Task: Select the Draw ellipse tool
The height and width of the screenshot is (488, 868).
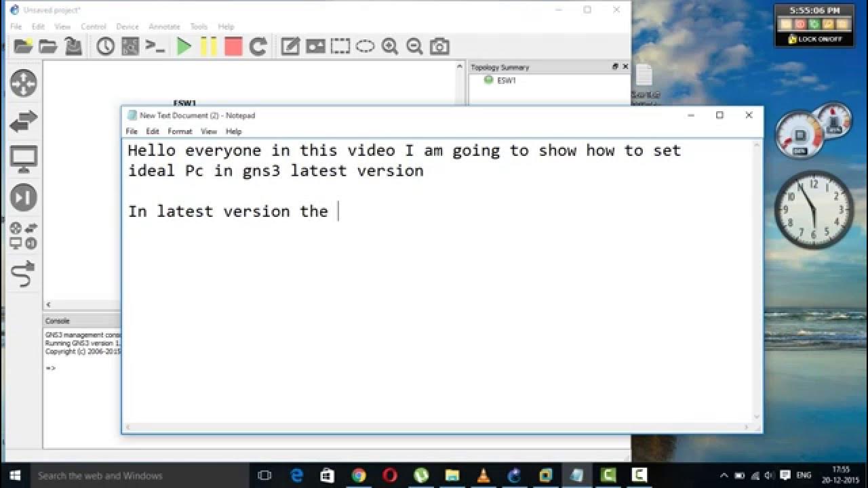Action: click(x=365, y=46)
